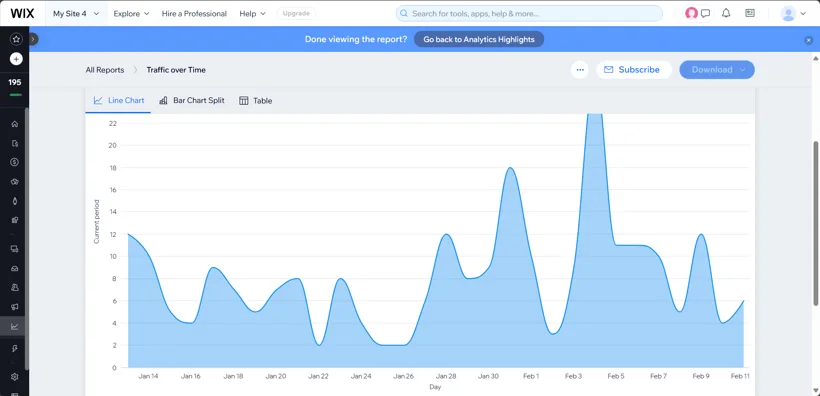Image resolution: width=820 pixels, height=396 pixels.
Task: Open the settings gear in sidebar
Action: click(15, 377)
